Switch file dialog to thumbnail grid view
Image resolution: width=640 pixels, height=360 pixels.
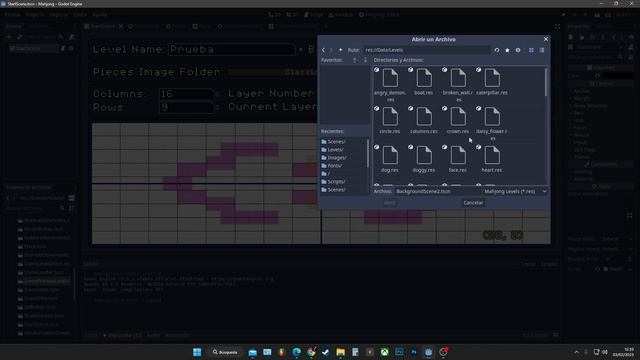531,50
